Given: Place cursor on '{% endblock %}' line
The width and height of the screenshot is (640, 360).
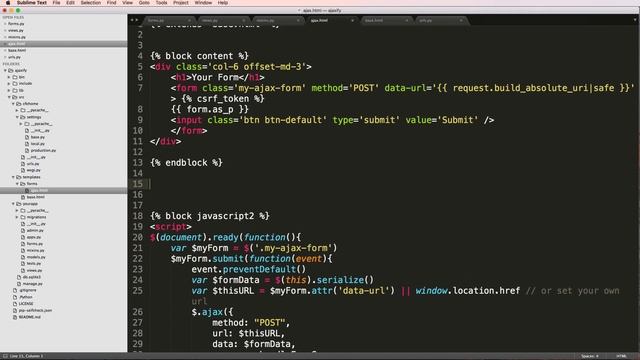Looking at the screenshot, I should [x=186, y=162].
